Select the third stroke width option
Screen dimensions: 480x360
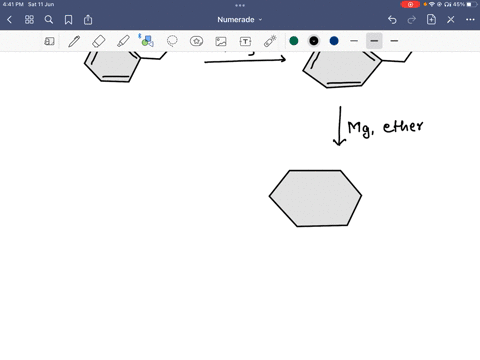[394, 41]
